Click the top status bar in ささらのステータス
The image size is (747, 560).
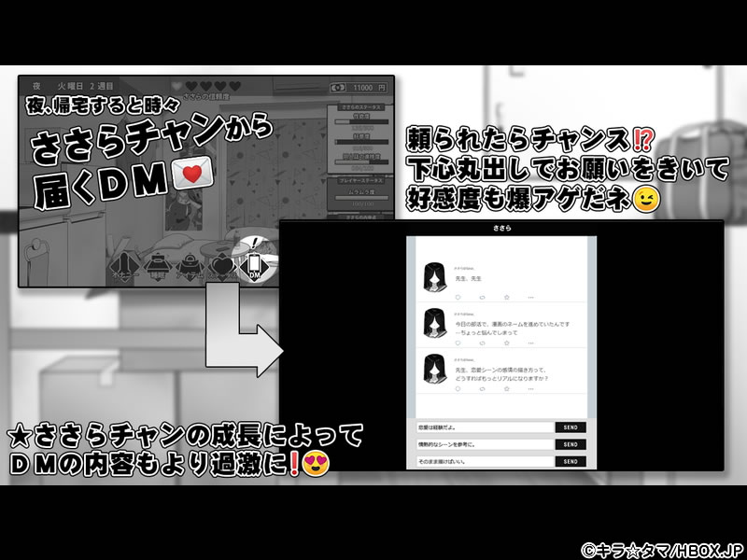[x=362, y=122]
